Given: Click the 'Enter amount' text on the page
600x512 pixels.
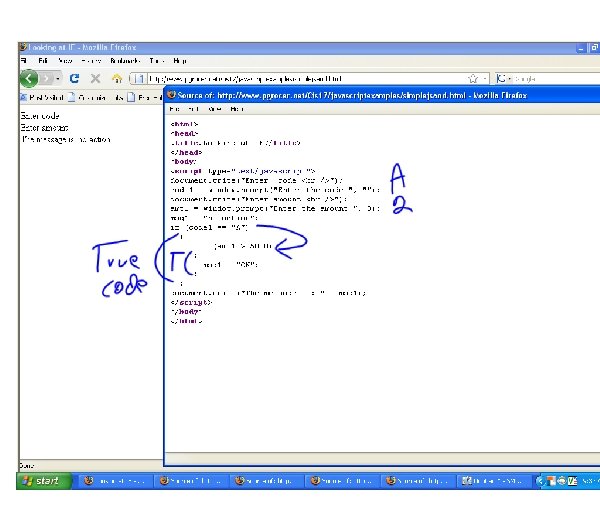Looking at the screenshot, I should tap(44, 127).
